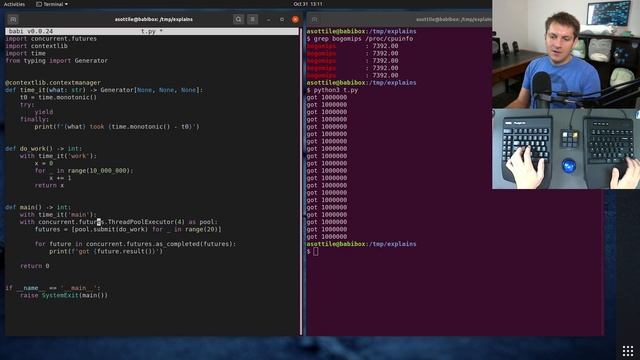Viewport: 640px width, 360px height.
Task: Click the 'def main() -> int:' line
Action: pos(38,207)
